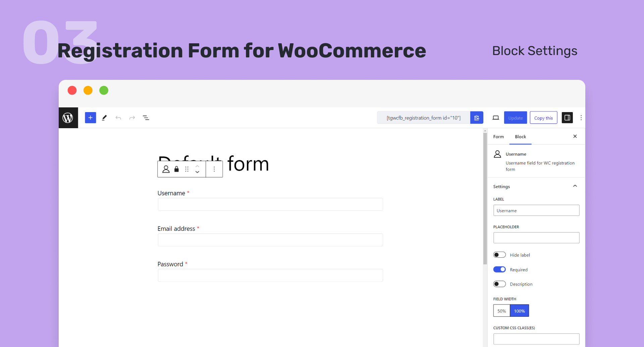Open block options three-dot menu
644x347 pixels.
click(x=214, y=169)
